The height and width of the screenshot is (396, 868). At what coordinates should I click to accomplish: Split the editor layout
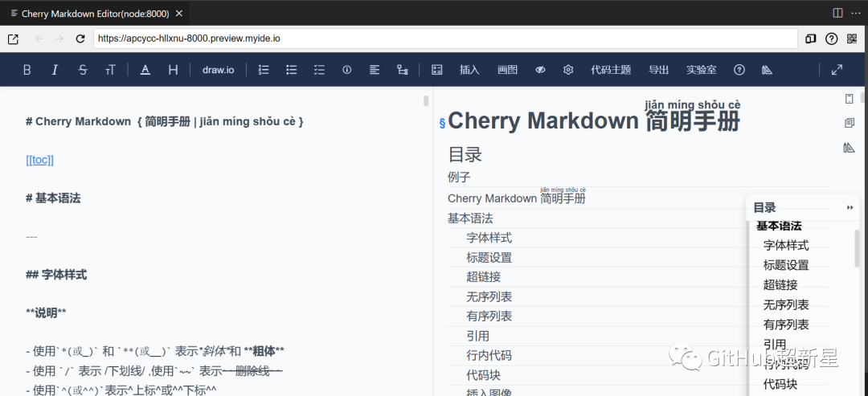click(838, 13)
